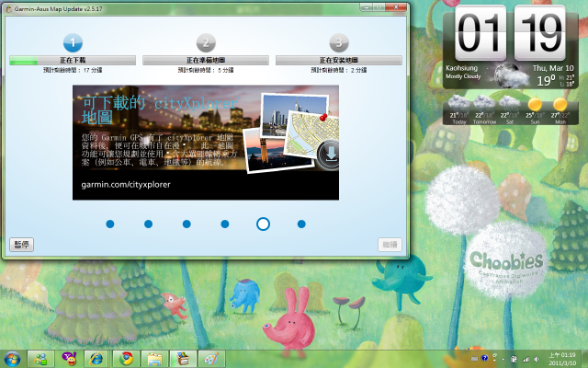The image size is (588, 368).
Task: Select the first slide dot
Action: click(x=110, y=224)
